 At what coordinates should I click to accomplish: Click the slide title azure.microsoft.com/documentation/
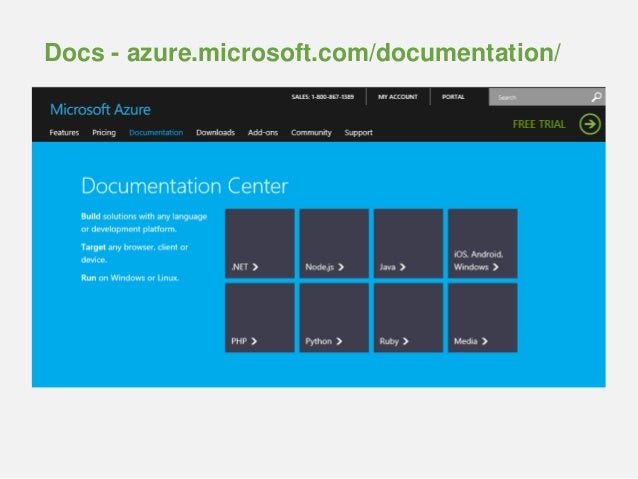[343, 53]
